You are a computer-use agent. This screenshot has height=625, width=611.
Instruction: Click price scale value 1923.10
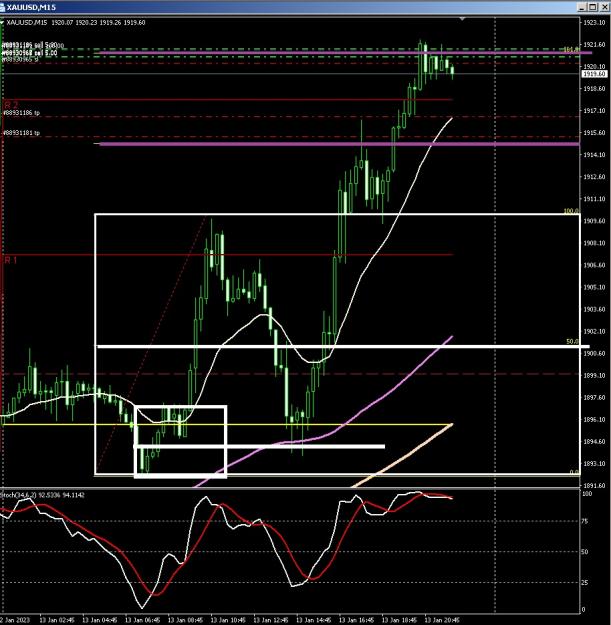click(594, 23)
